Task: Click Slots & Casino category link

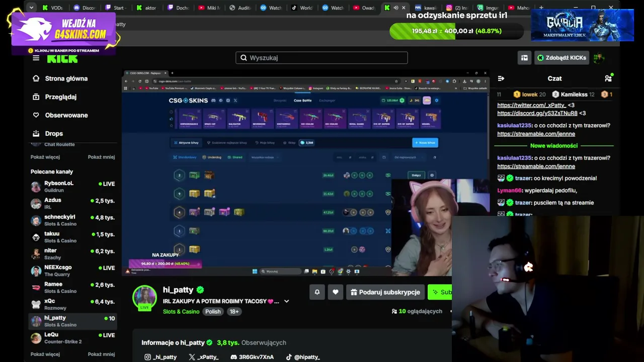Action: 181,312
